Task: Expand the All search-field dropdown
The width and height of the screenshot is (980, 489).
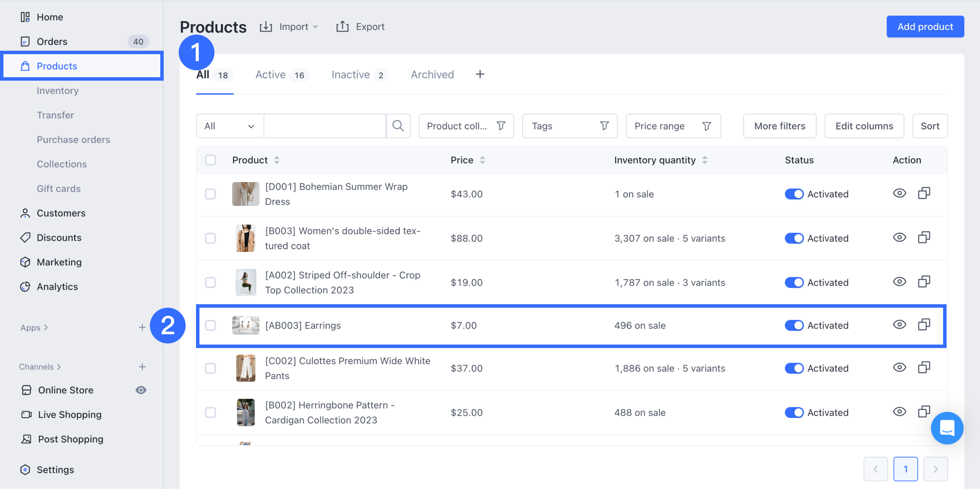Action: (230, 126)
